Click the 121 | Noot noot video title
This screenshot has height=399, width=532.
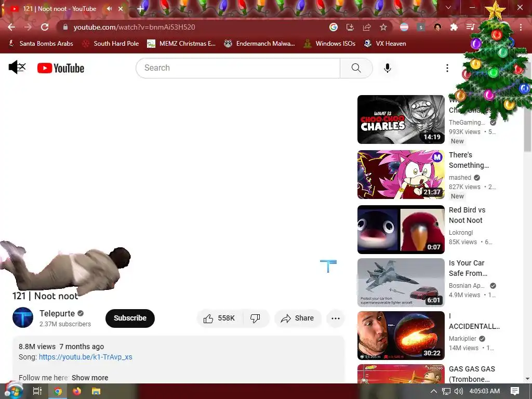45,296
